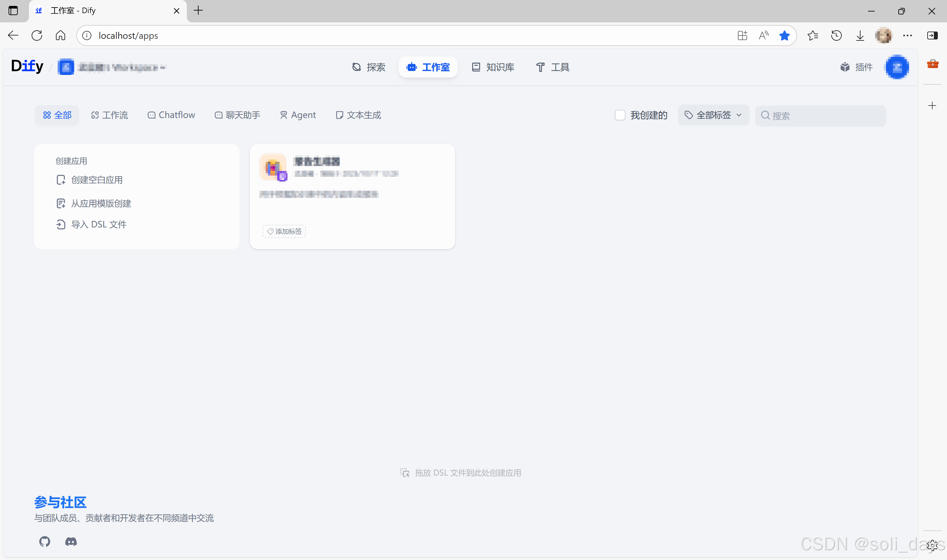
Task: Enable the 我创建的 checkbox
Action: [620, 115]
